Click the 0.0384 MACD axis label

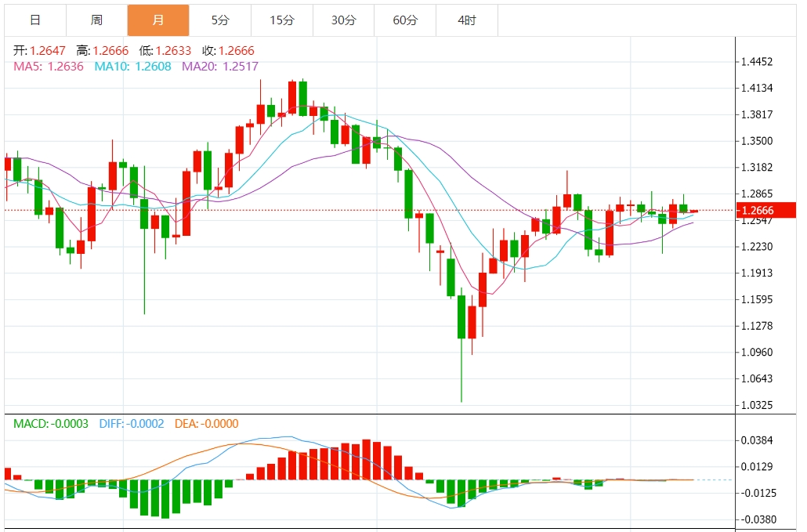[757, 440]
